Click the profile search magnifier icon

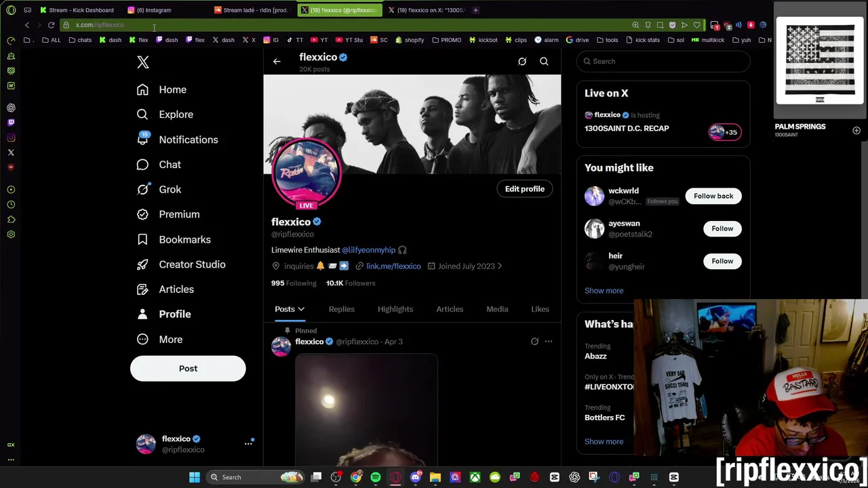tap(544, 62)
